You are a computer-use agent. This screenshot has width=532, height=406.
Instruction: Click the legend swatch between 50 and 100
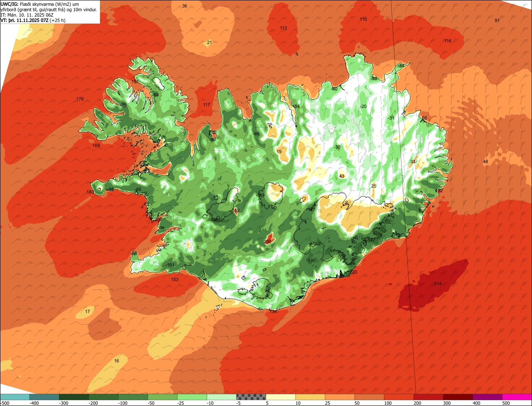tap(369, 397)
